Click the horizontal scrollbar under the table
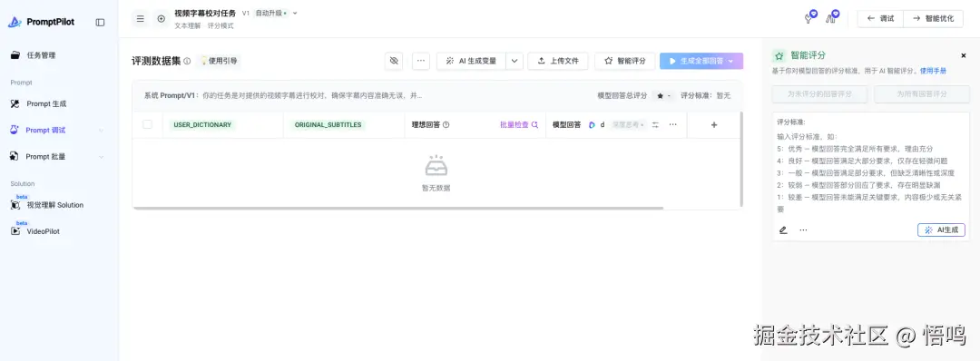This screenshot has width=980, height=361. point(398,208)
